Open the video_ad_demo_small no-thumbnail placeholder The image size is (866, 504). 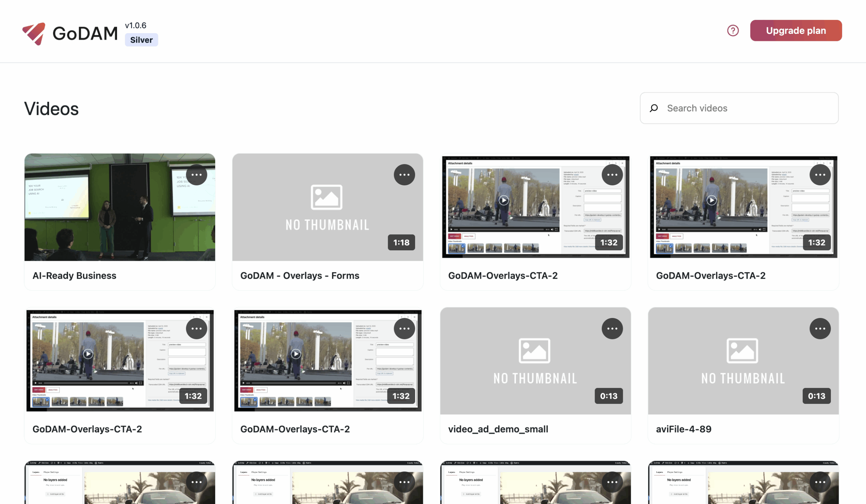535,361
